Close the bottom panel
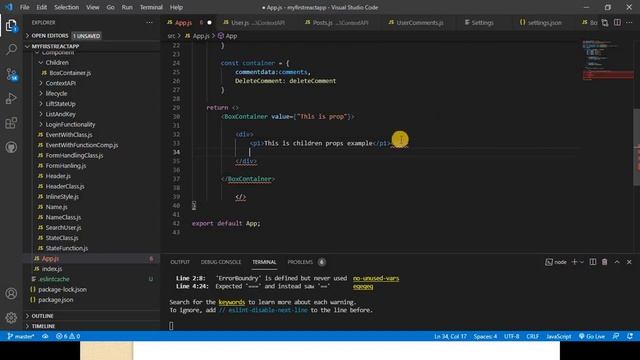The image size is (640, 360). 629,262
